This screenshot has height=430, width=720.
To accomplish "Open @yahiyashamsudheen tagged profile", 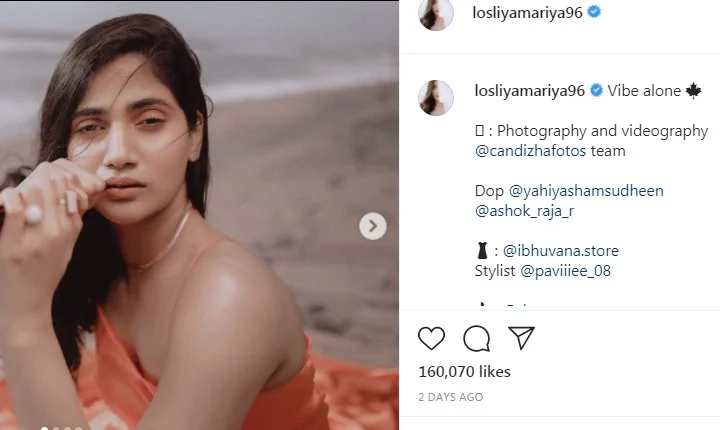I will coord(584,190).
